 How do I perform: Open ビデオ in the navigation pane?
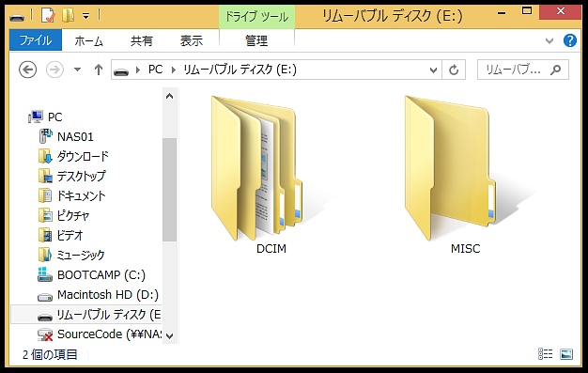click(70, 235)
